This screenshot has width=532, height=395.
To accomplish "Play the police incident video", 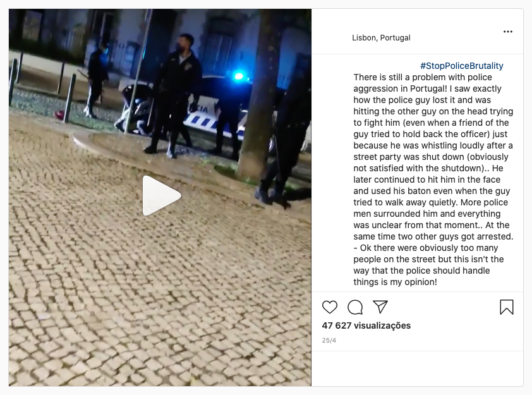I will point(162,196).
